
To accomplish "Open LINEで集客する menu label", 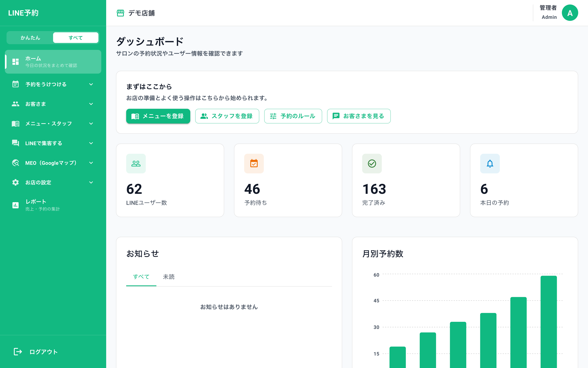I will coord(44,143).
